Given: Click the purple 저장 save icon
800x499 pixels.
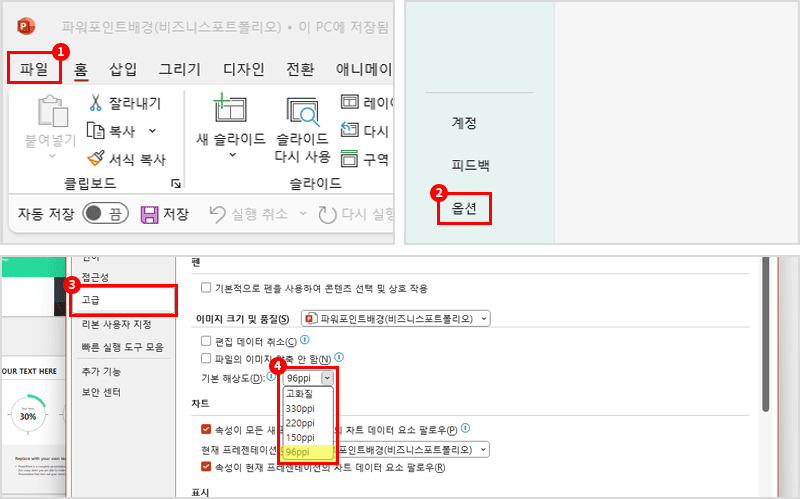Looking at the screenshot, I should point(149,214).
